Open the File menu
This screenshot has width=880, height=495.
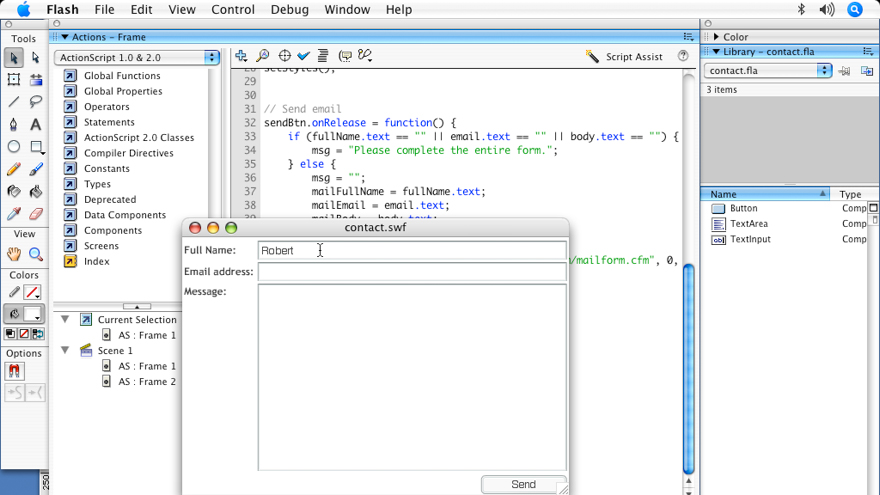pos(104,10)
